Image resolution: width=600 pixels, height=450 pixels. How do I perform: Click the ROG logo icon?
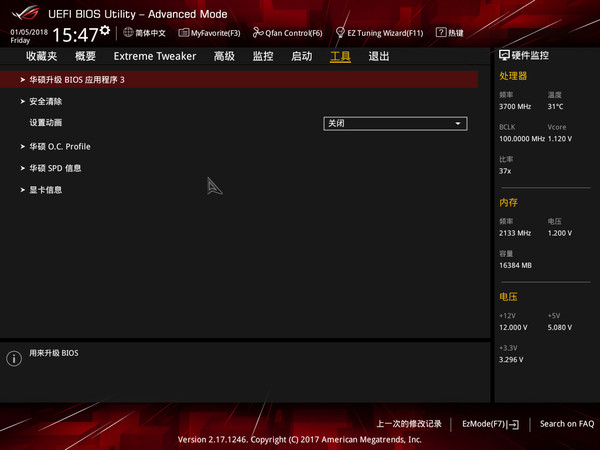click(26, 13)
